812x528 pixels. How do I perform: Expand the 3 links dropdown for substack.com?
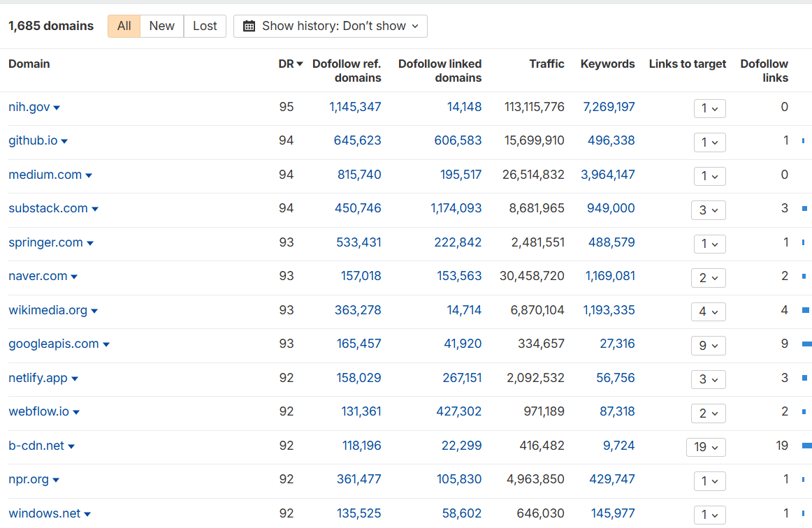(x=709, y=210)
